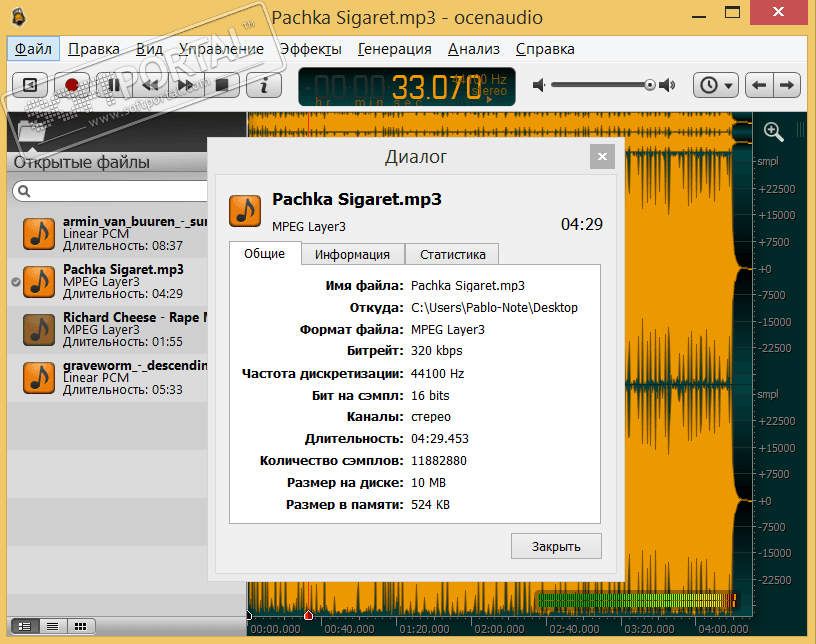The width and height of the screenshot is (816, 644).
Task: Open the clock time-format dropdown
Action: click(x=716, y=85)
